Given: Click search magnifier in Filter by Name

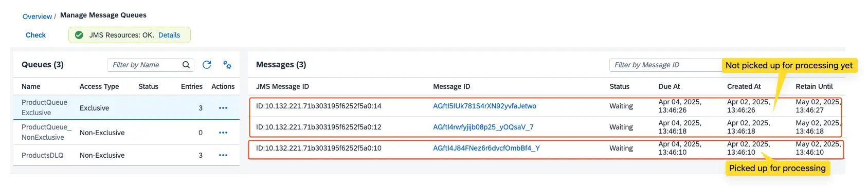Looking at the screenshot, I should pos(186,65).
